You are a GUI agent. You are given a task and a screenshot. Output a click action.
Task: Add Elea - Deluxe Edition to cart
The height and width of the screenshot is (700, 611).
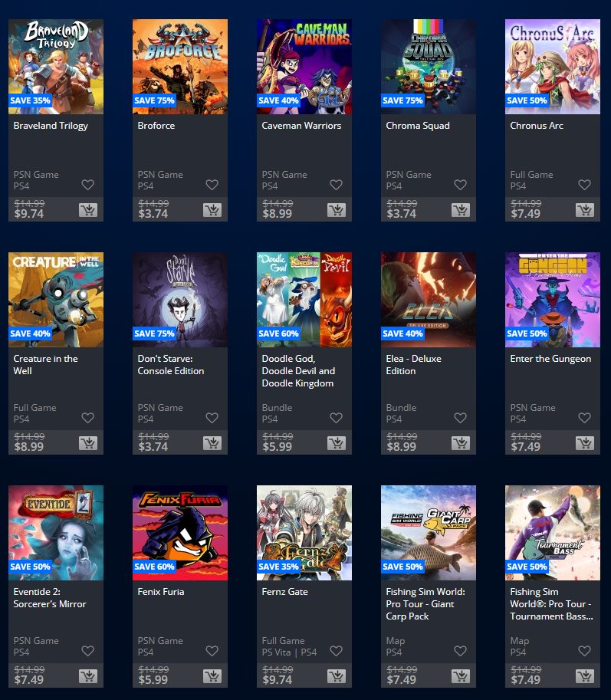461,443
